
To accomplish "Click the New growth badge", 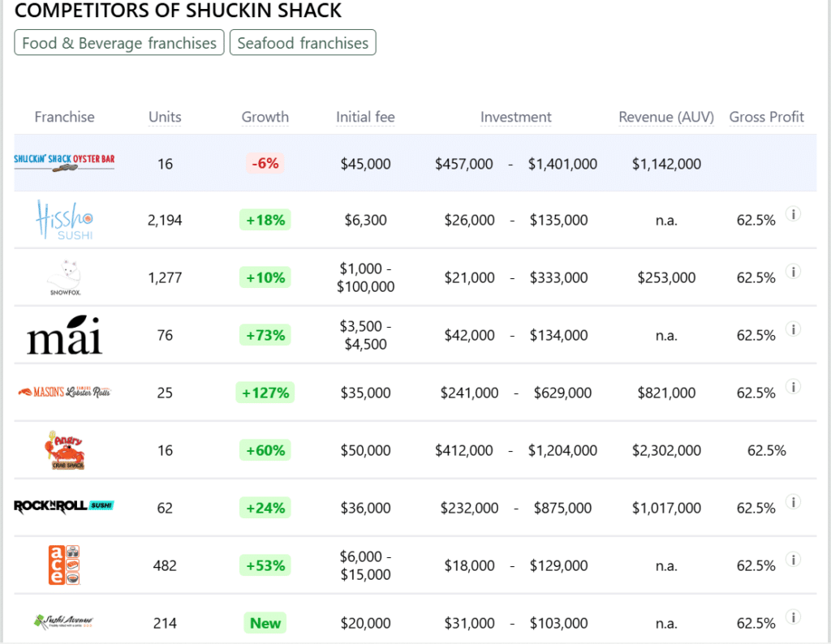I will (265, 623).
